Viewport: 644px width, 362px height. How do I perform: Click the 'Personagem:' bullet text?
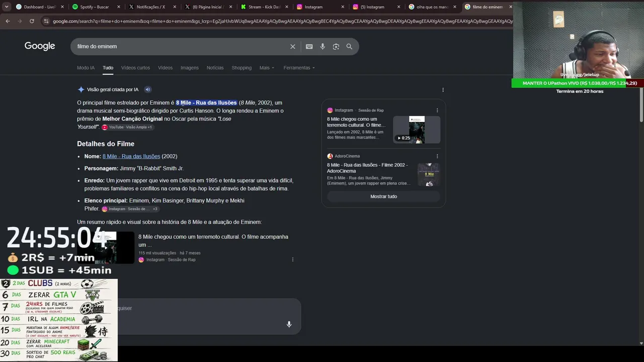coord(101,168)
